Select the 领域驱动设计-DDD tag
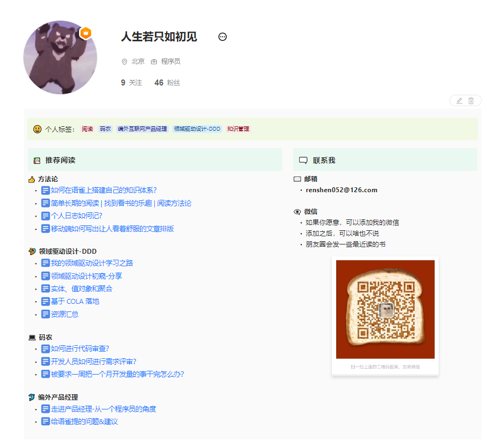Screen dimensions: 504x447 pyautogui.click(x=197, y=129)
